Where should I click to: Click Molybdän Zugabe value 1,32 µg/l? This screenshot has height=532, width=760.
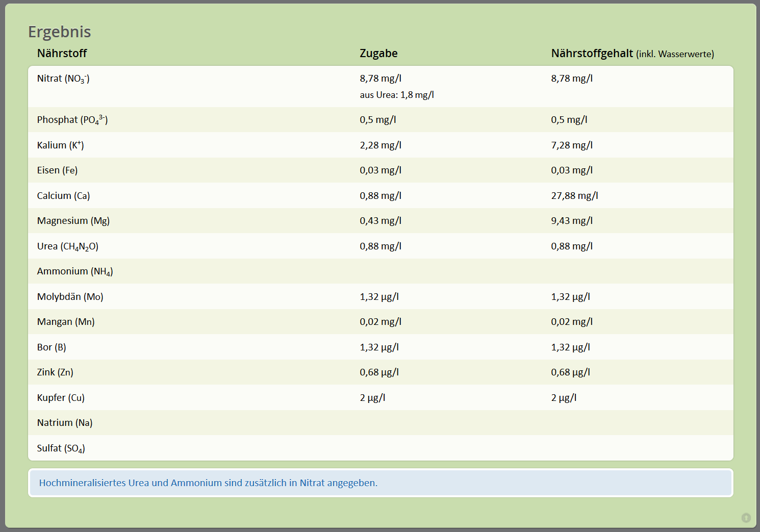[x=379, y=297]
